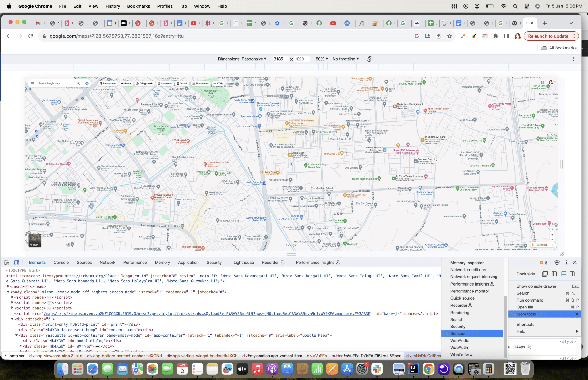
Task: Click the issues badge showing 3
Action: [543, 263]
